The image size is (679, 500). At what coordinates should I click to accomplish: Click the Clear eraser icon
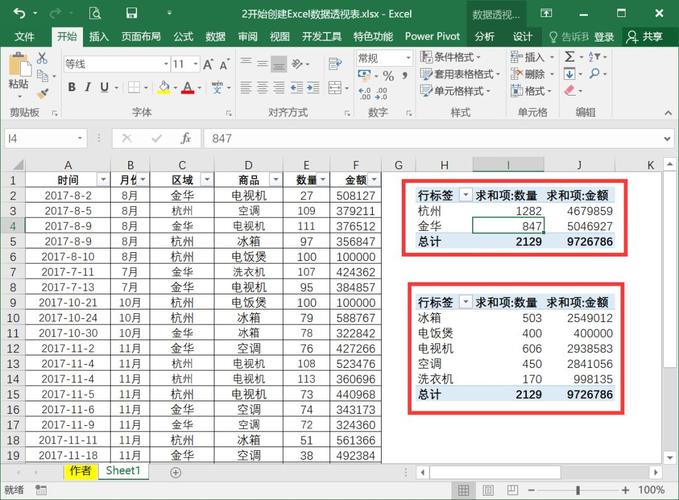[570, 91]
